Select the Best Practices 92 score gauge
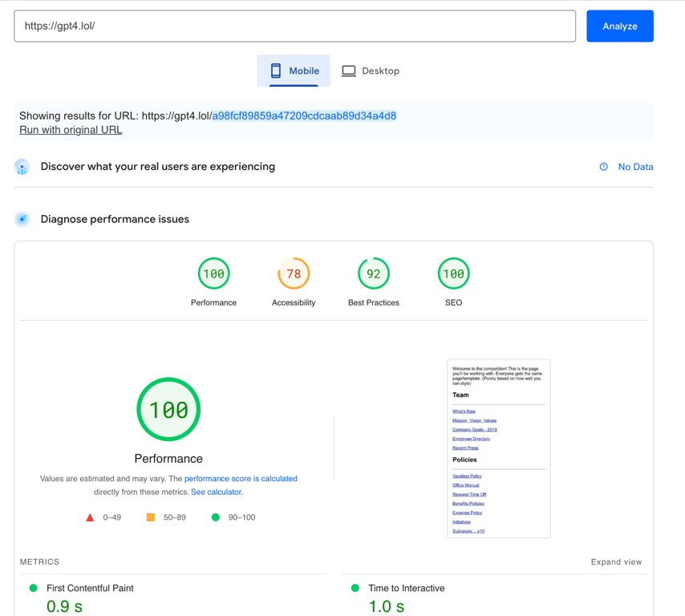685x616 pixels. pyautogui.click(x=374, y=274)
